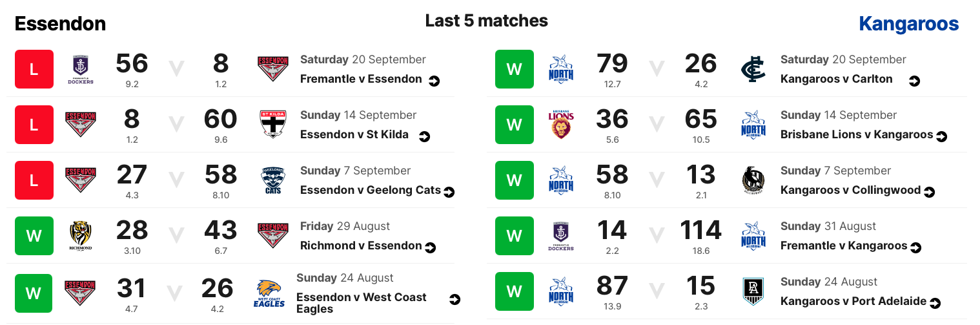Click the Richmond Tigers team logo
980x325 pixels.
tap(82, 236)
